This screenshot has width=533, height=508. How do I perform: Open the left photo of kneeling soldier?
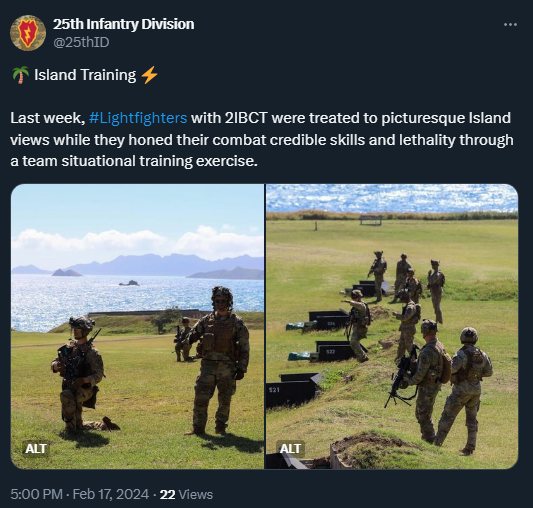(137, 326)
